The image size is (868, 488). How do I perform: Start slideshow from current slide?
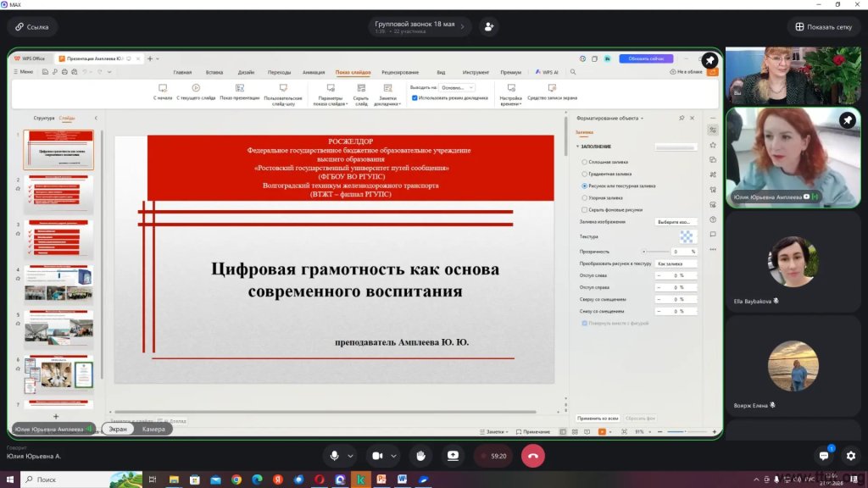(196, 91)
